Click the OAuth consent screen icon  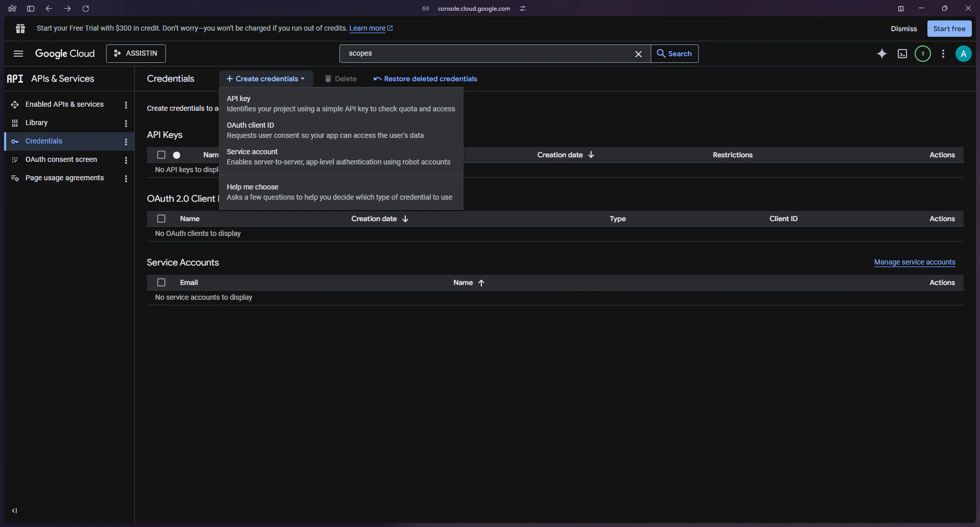click(x=15, y=160)
